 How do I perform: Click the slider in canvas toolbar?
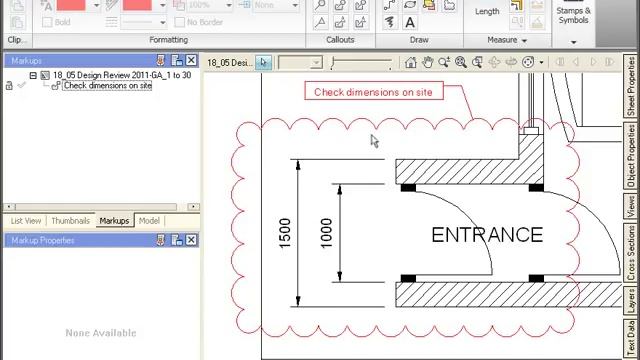click(362, 62)
